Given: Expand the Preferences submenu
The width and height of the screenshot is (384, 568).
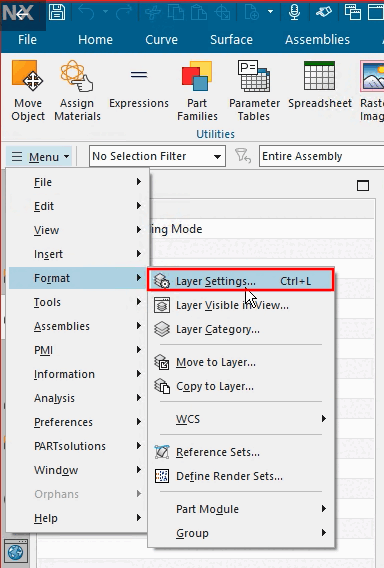Looking at the screenshot, I should [78, 422].
